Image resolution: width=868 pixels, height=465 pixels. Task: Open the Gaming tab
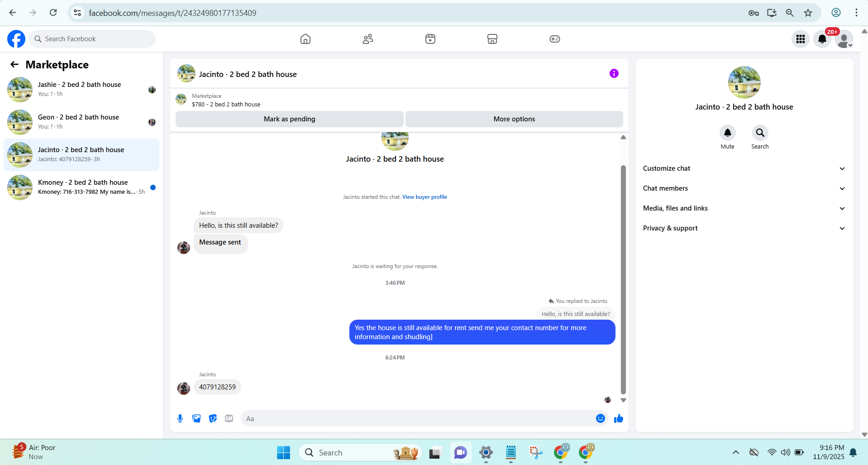point(555,39)
